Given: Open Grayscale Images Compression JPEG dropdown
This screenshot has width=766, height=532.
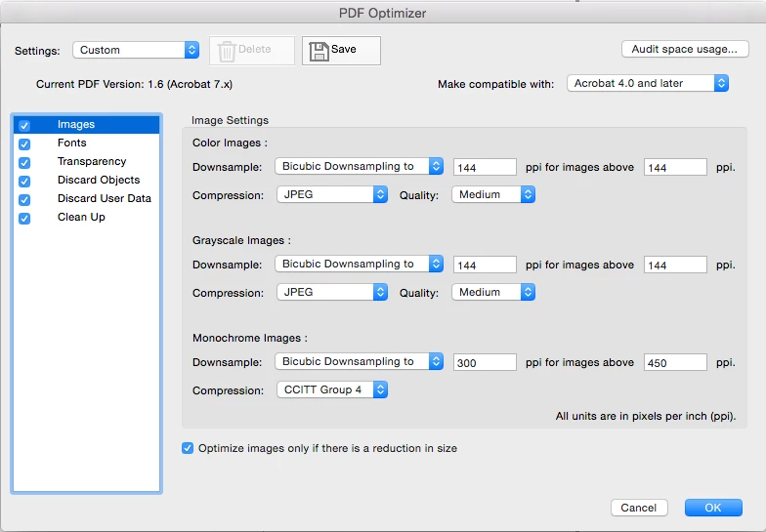Looking at the screenshot, I should [332, 292].
